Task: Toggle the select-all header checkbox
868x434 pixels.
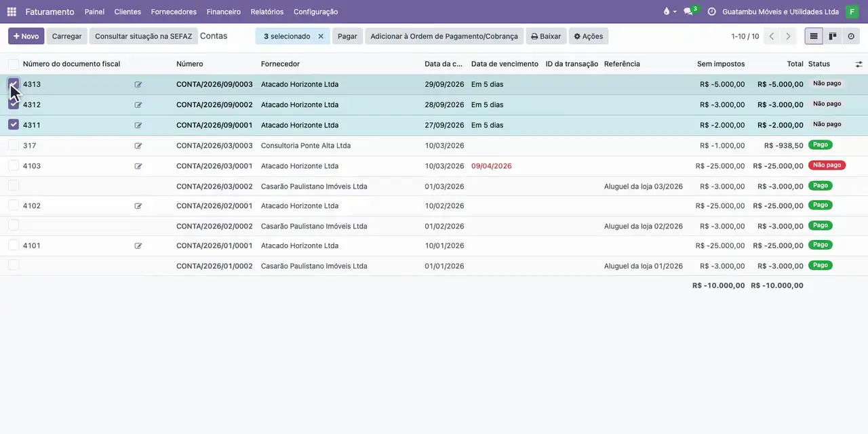Action: click(14, 64)
